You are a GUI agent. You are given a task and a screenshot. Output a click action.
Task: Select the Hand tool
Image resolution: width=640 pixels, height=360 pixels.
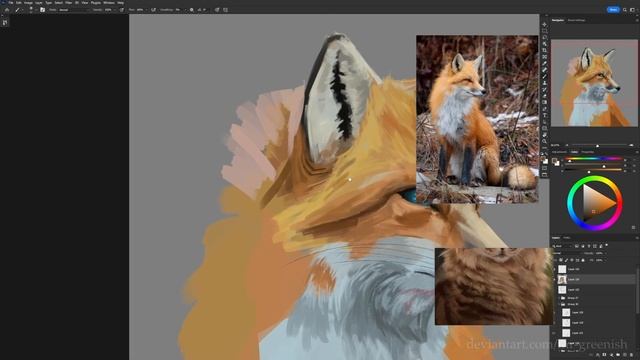pos(544,135)
